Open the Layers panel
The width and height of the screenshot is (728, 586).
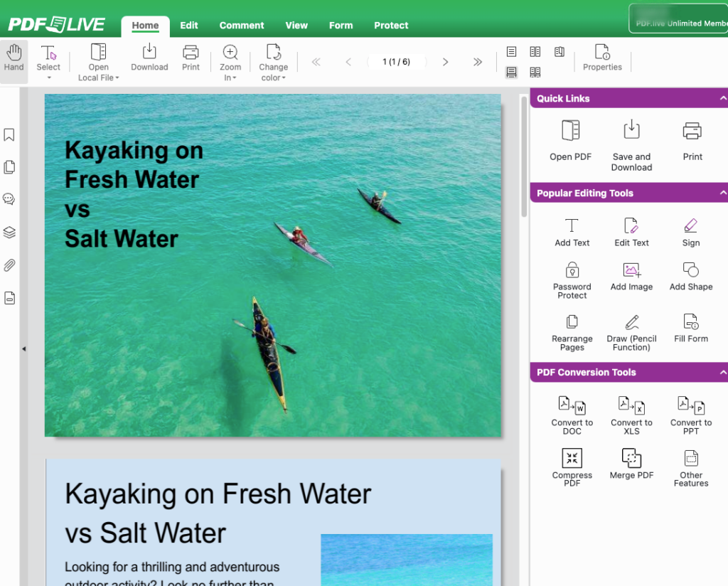coord(9,232)
